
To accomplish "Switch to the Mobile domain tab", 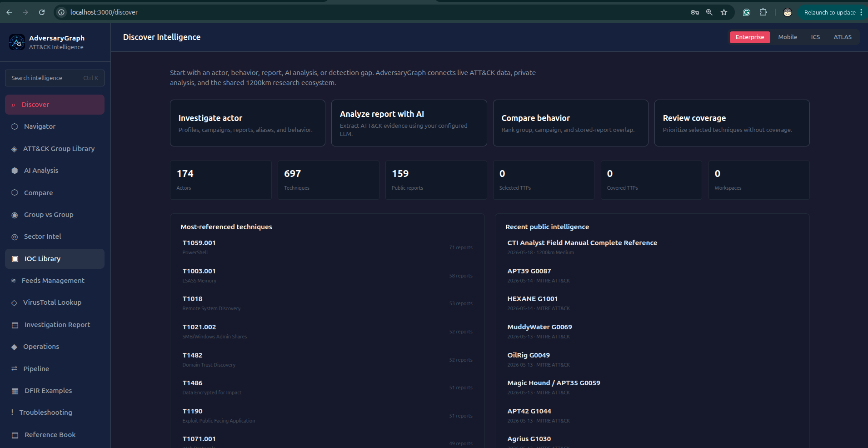I will (788, 37).
